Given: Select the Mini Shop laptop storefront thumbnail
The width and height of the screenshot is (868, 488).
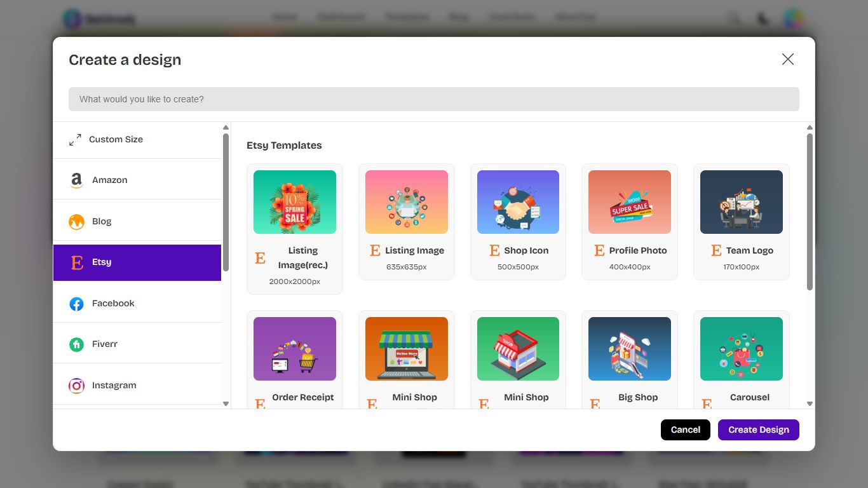Looking at the screenshot, I should pos(407,349).
